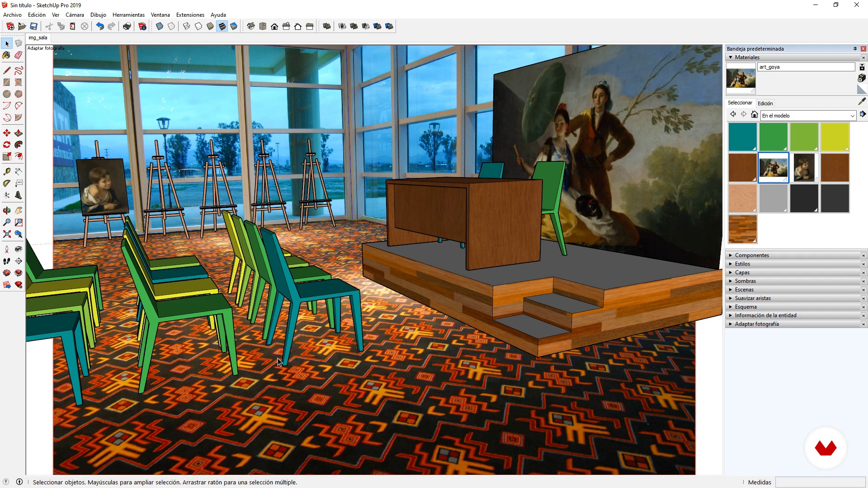Select the Paint Bucket tool
868x488 pixels.
(6, 55)
